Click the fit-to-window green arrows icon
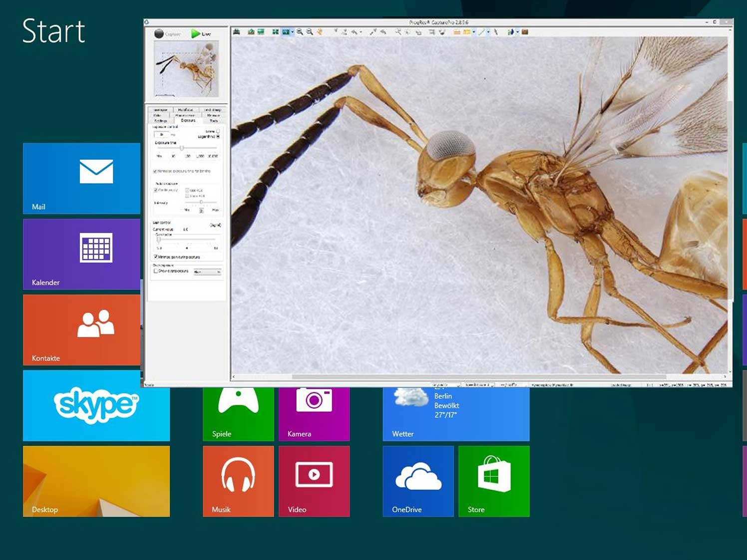The image size is (747, 560). 275,32
